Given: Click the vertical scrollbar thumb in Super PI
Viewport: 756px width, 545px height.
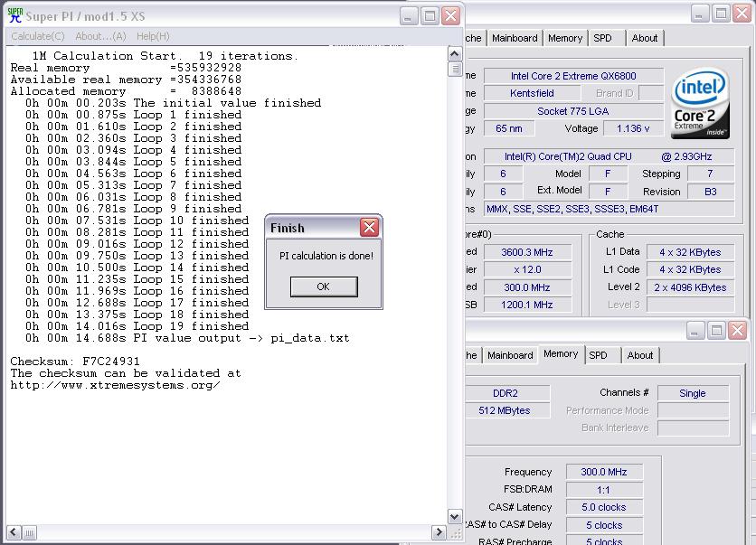Looking at the screenshot, I should point(454,69).
